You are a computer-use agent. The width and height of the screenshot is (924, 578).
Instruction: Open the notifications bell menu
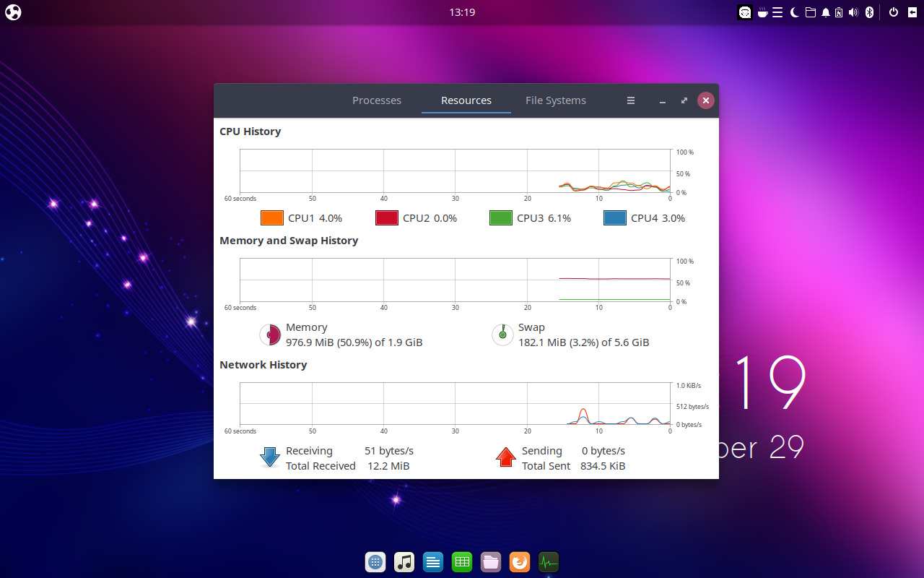click(x=824, y=12)
